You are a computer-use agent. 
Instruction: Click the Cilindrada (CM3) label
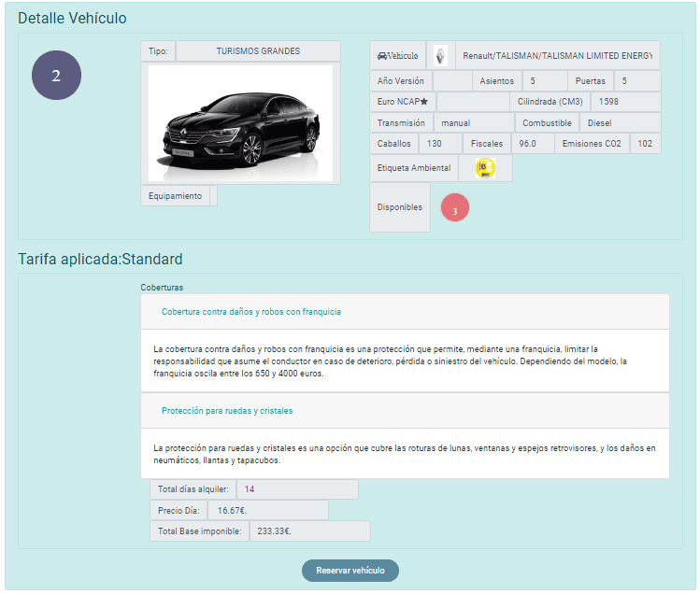tap(550, 102)
